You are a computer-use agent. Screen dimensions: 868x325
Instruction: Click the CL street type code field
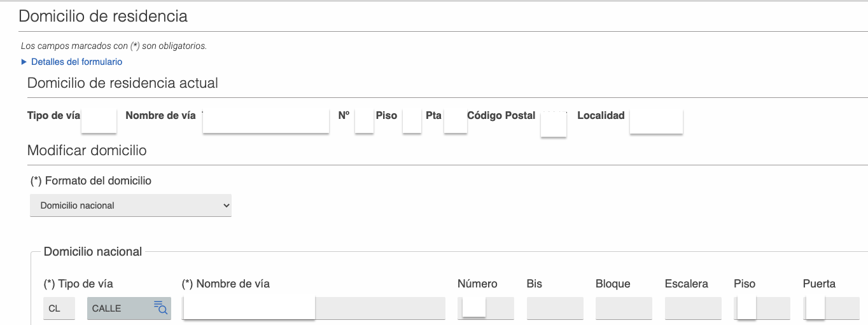(59, 308)
